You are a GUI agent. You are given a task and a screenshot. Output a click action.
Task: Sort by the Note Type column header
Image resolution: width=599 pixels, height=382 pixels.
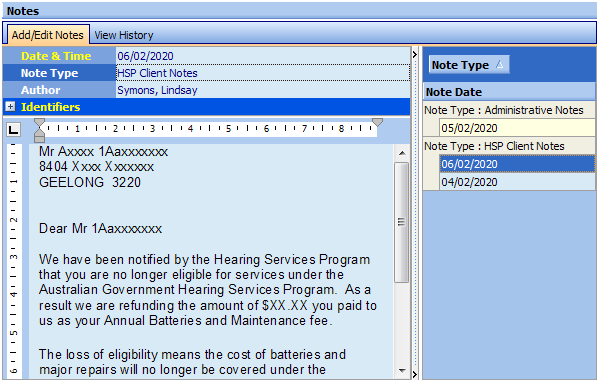coord(469,65)
